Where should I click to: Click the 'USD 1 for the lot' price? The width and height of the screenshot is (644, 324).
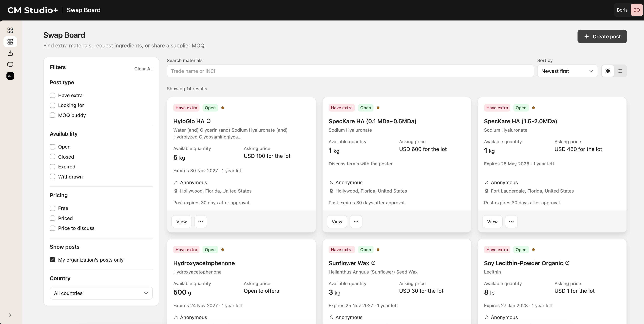click(574, 291)
